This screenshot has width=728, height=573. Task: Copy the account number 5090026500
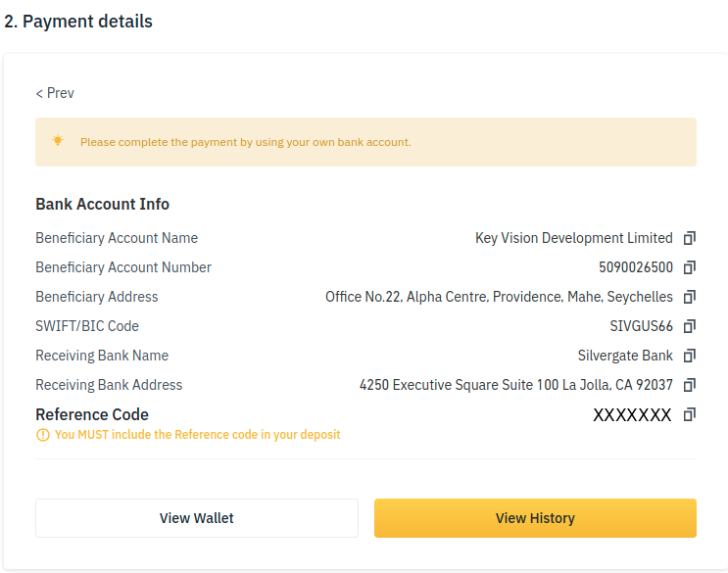coord(690,267)
